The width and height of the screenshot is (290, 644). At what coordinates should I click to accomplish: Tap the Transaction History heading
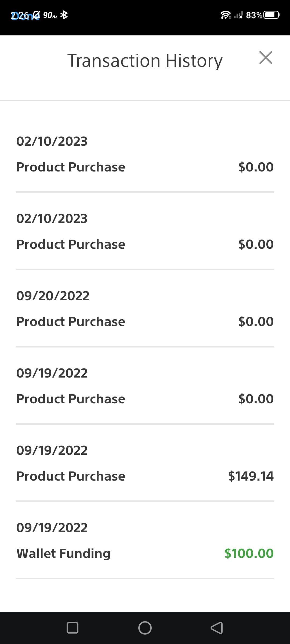click(145, 61)
